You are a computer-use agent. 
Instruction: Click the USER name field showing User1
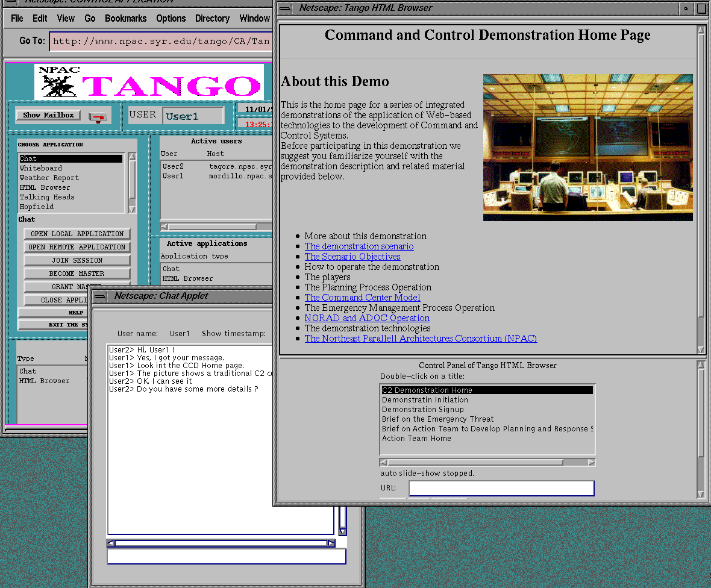[193, 116]
